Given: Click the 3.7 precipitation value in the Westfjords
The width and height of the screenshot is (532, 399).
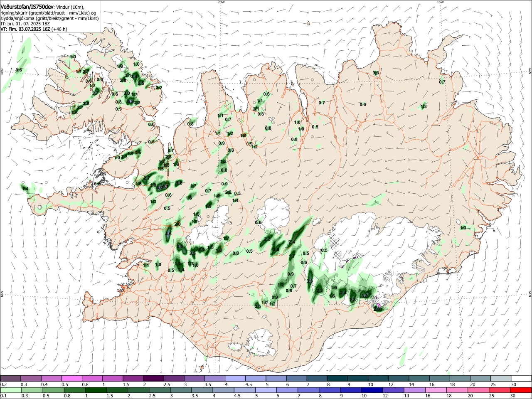Looking at the screenshot, I should [95, 93].
